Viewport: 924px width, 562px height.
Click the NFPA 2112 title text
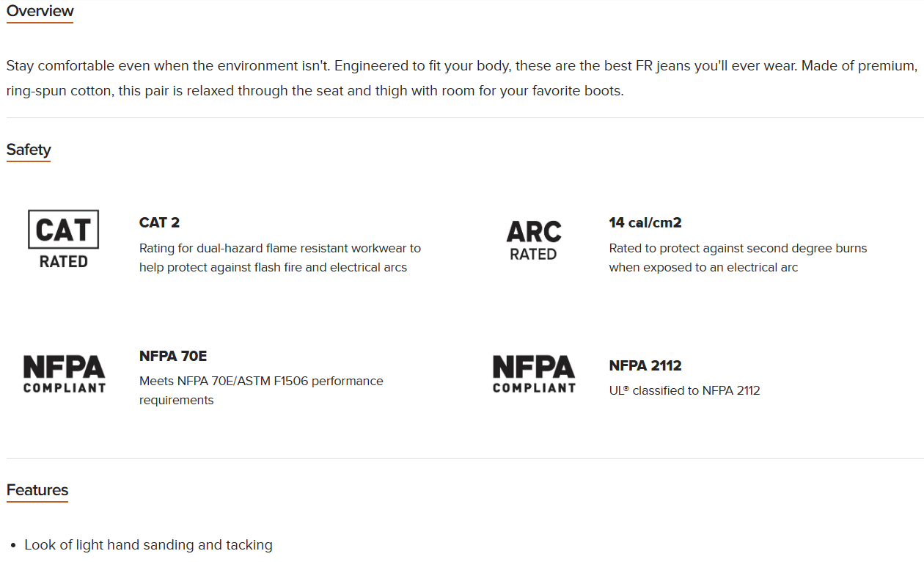click(645, 365)
